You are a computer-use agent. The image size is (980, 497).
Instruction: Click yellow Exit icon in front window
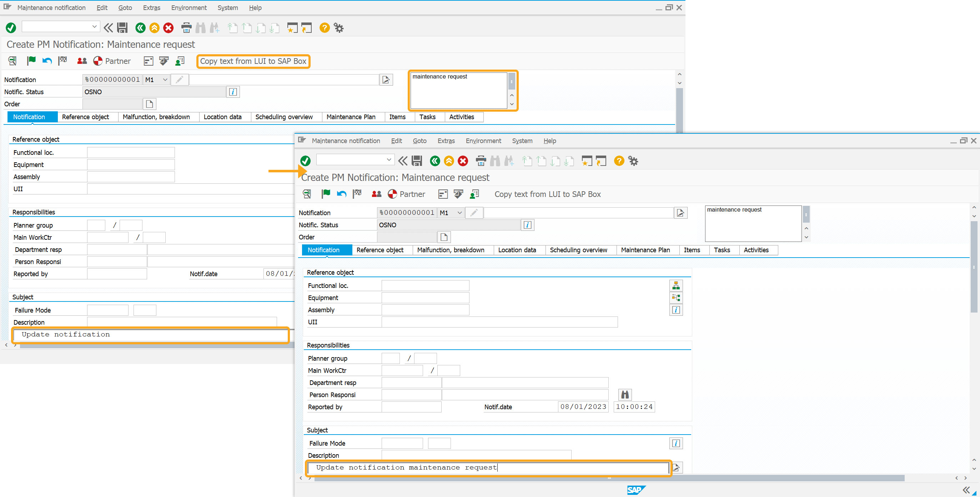click(x=449, y=161)
